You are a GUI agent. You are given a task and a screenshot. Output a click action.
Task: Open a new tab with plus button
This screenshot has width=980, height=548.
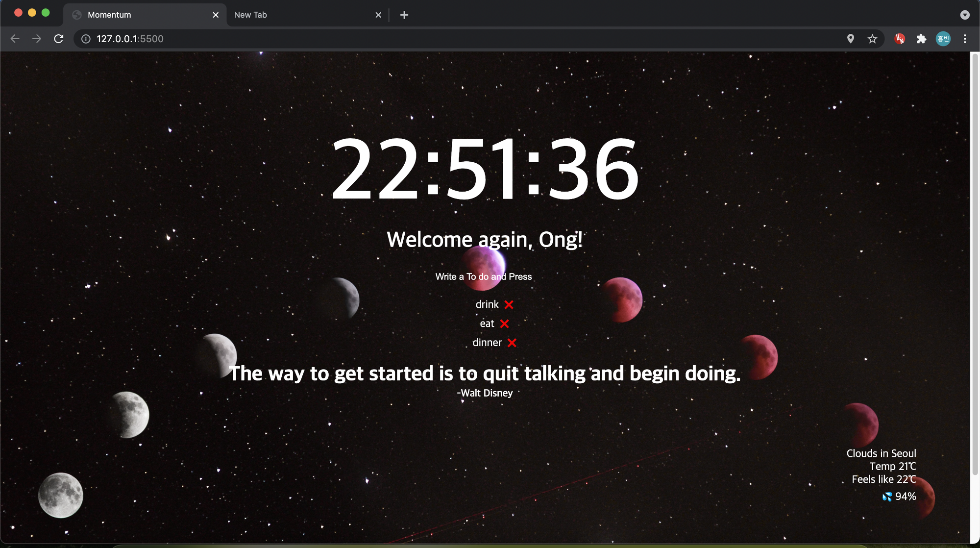pyautogui.click(x=404, y=15)
